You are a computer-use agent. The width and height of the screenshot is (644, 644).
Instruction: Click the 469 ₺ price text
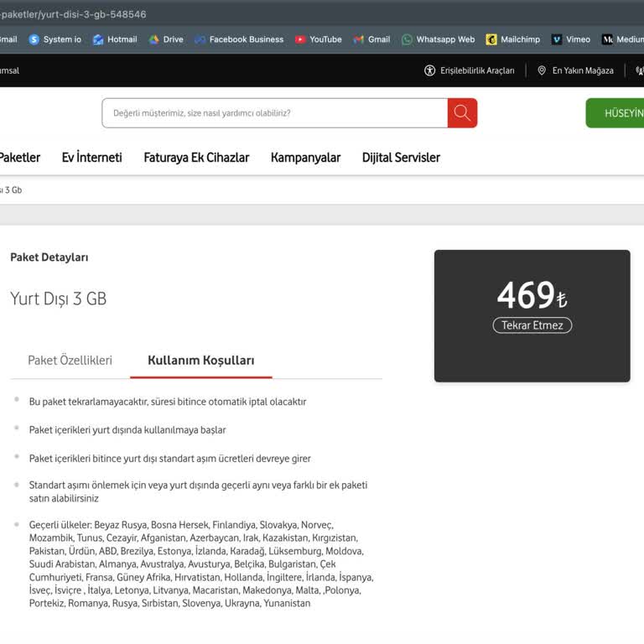pos(532,295)
